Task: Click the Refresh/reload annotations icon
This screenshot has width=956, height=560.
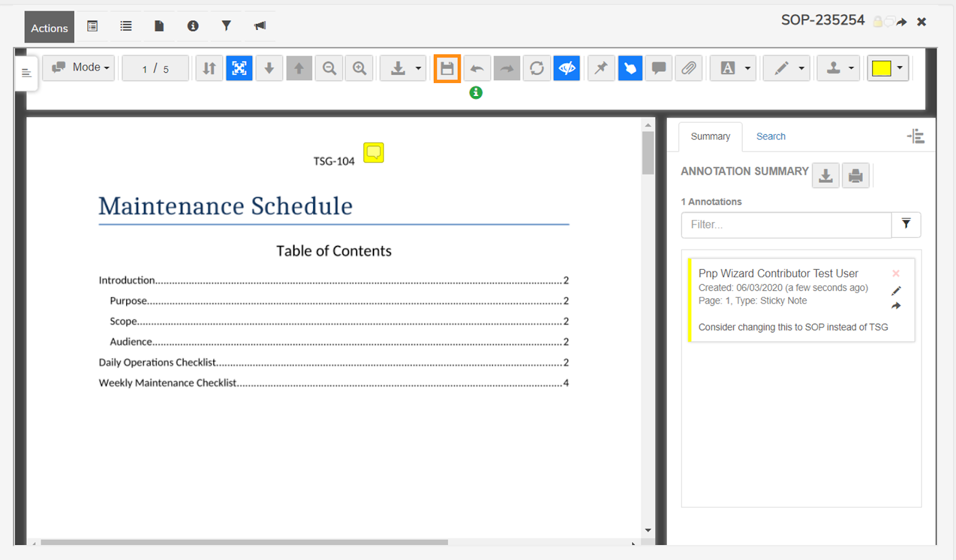Action: coord(537,69)
